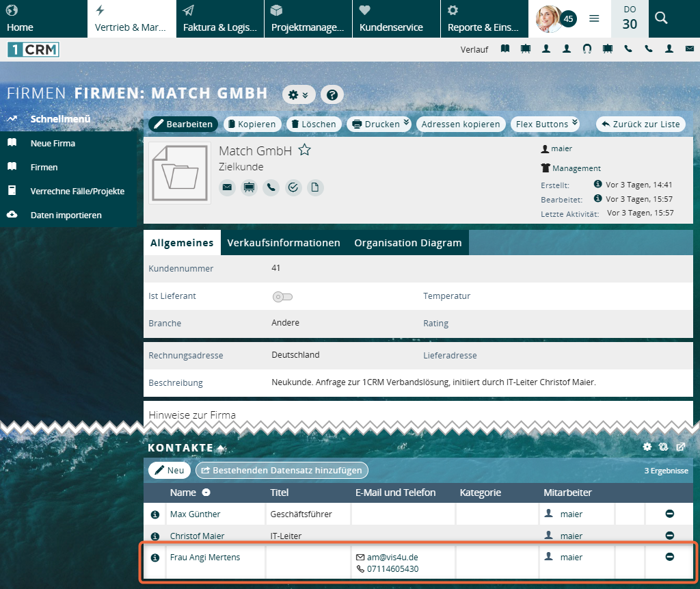Click the sort icon beside the Name column
Viewport: 700px width, 589px height.
pyautogui.click(x=206, y=493)
